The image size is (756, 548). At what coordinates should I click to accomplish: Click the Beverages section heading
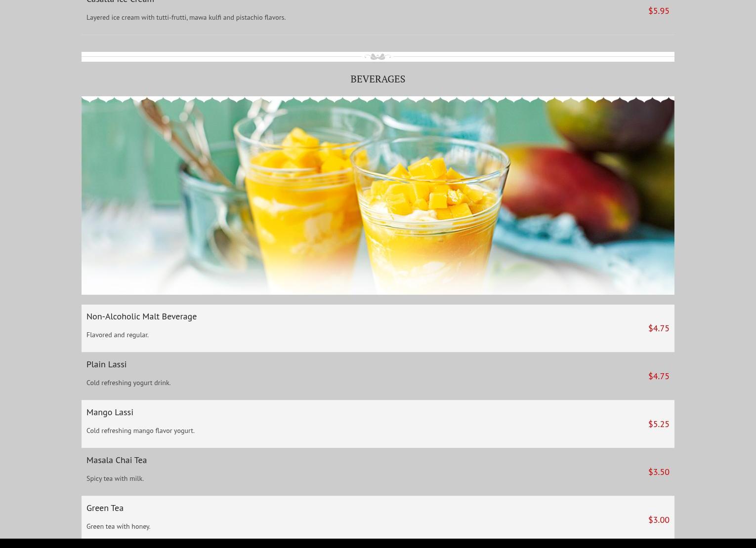coord(378,79)
